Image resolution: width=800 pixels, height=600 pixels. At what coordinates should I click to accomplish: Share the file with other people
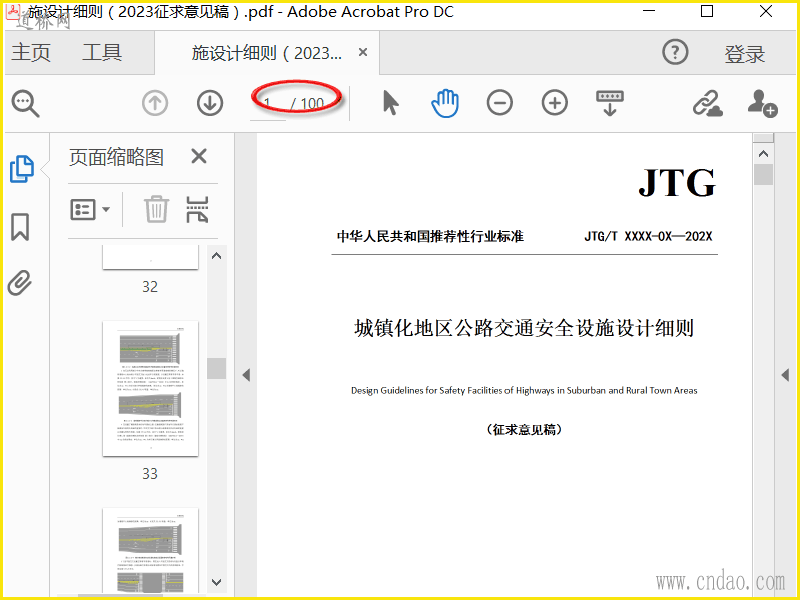tap(762, 104)
